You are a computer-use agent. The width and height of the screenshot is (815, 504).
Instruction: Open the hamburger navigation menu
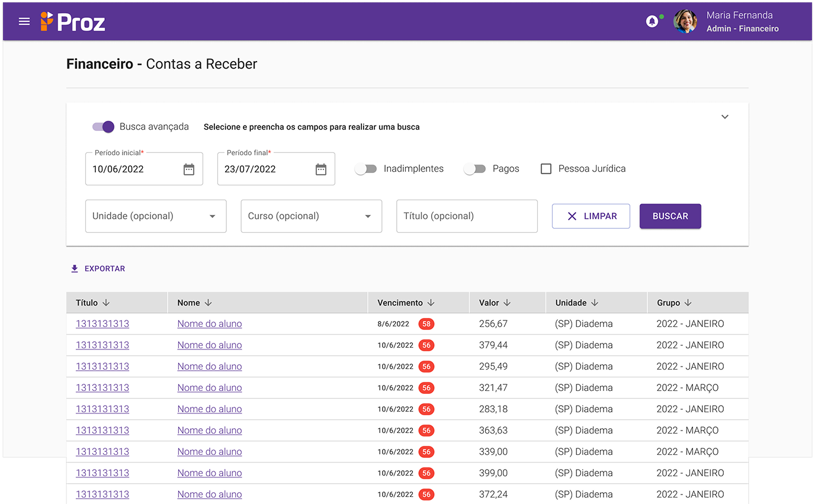coord(24,22)
